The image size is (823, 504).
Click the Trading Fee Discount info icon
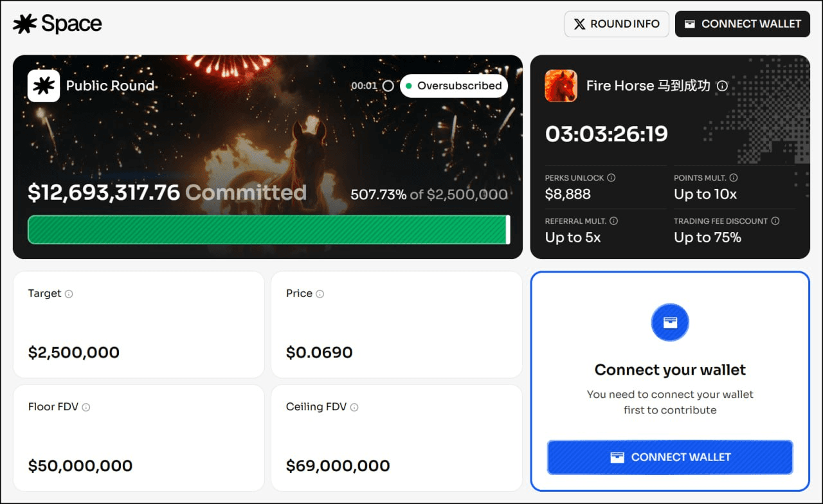coord(775,221)
